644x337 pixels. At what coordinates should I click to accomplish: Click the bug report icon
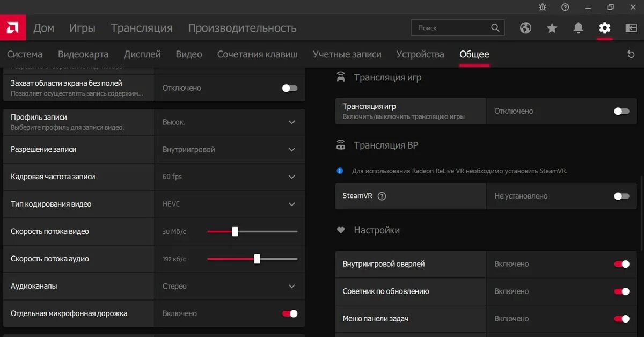(x=542, y=7)
